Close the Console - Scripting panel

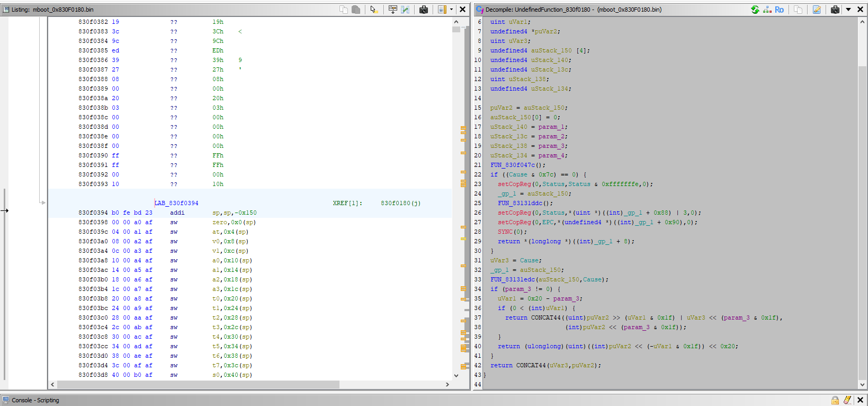(860, 400)
